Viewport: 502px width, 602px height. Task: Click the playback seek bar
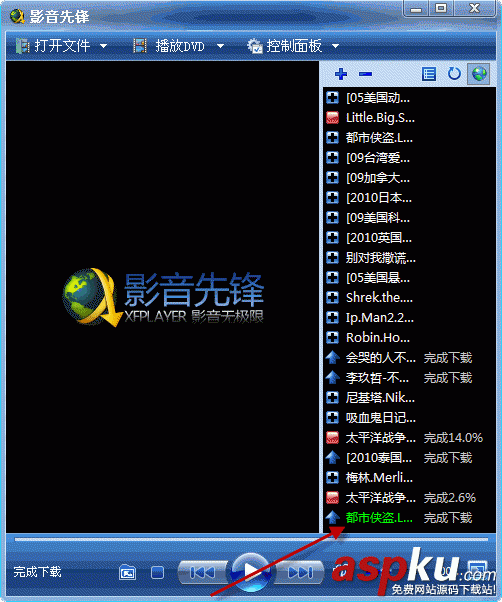251,539
